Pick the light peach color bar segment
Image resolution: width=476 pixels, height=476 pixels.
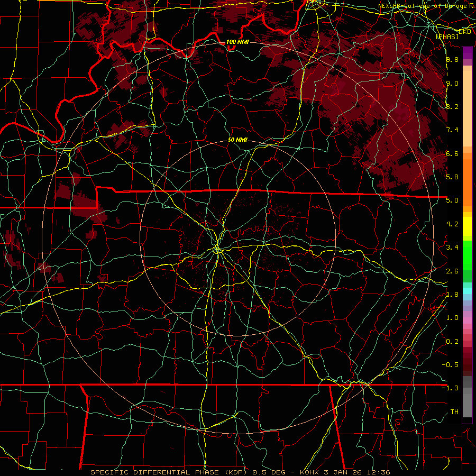pos(467,109)
